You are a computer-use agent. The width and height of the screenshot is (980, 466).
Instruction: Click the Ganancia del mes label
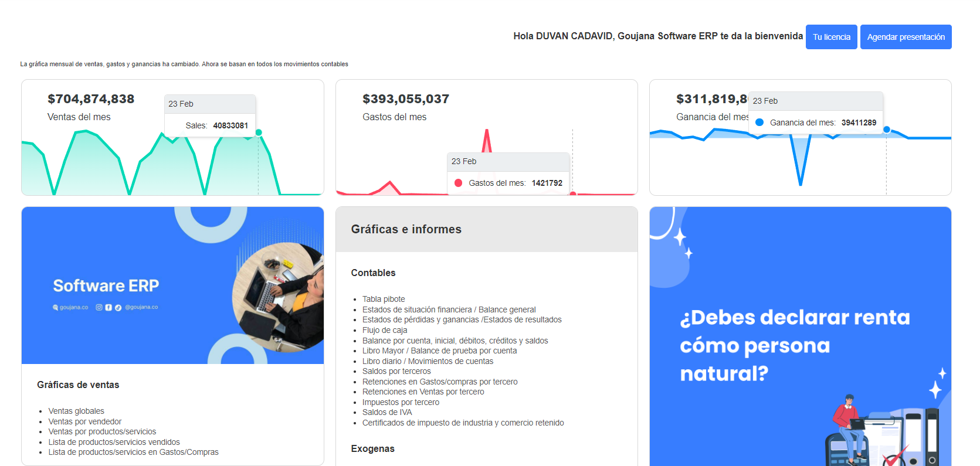coord(712,117)
